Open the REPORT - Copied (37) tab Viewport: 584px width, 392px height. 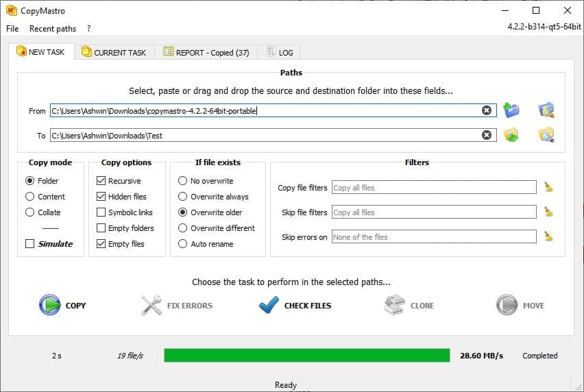click(206, 53)
